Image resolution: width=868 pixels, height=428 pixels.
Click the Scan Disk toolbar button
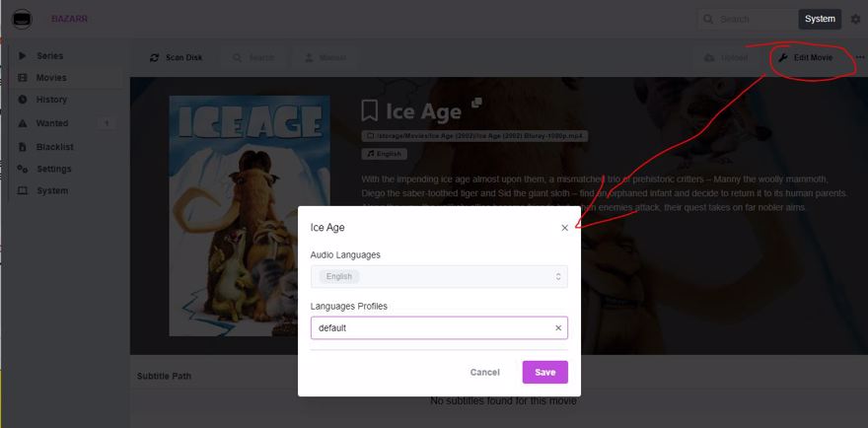[176, 57]
